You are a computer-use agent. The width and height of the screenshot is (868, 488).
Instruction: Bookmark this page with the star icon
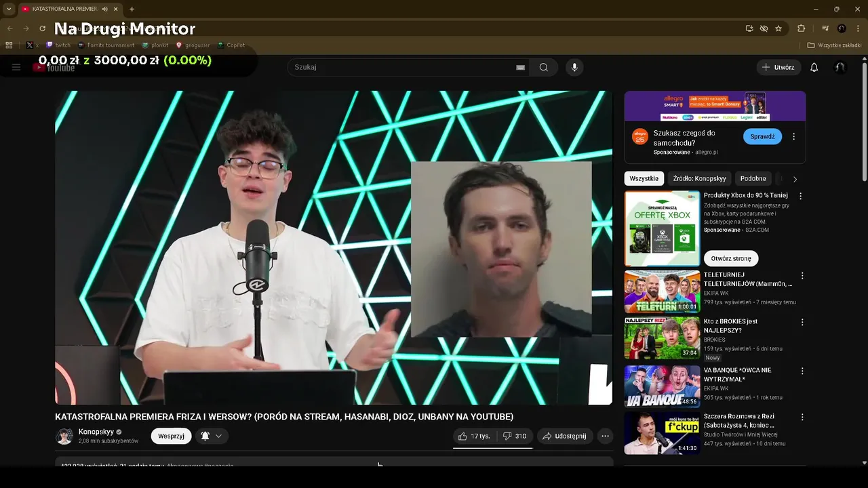coord(778,28)
